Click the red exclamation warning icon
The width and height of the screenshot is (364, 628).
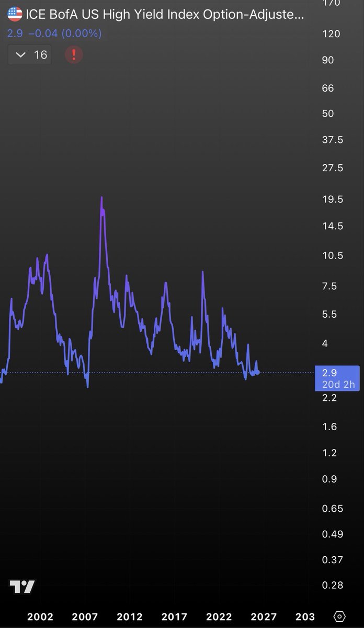click(x=74, y=54)
